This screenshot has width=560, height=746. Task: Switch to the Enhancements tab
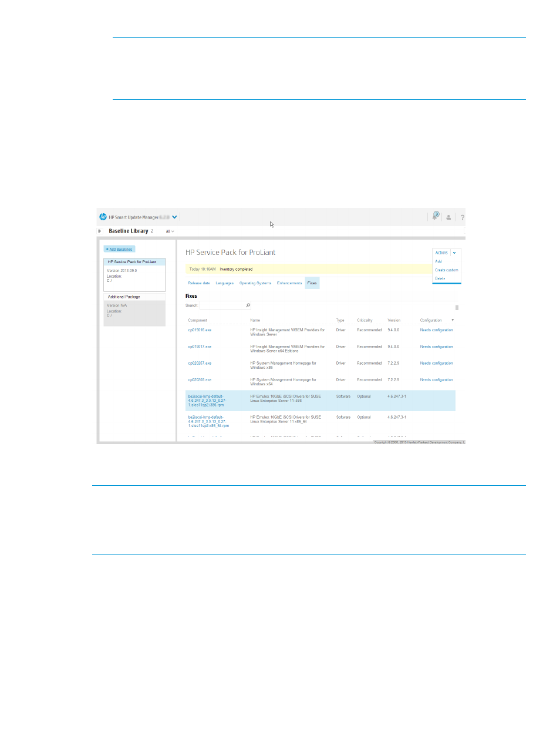pyautogui.click(x=289, y=283)
